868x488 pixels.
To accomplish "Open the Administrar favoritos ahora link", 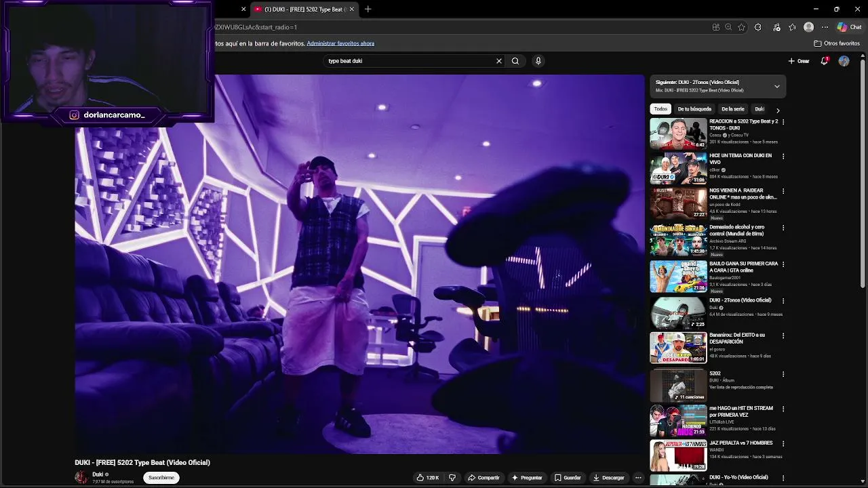I will [340, 43].
